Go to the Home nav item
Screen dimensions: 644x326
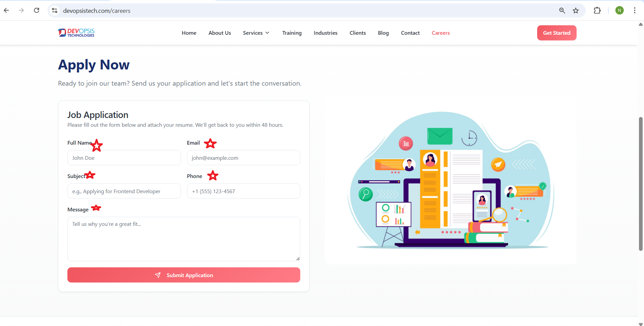tap(189, 33)
